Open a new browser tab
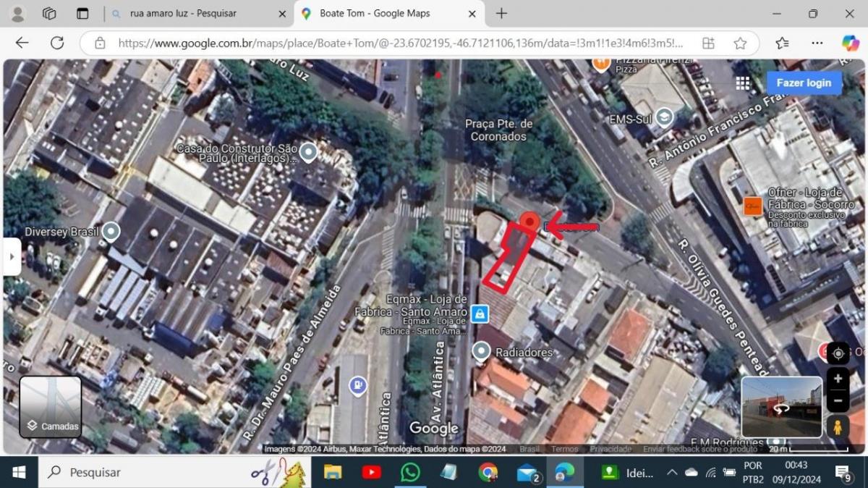 501,14
